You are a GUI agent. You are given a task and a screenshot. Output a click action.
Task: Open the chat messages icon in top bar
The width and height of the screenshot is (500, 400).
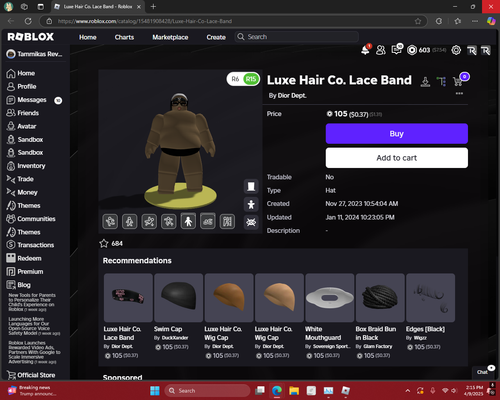(397, 50)
